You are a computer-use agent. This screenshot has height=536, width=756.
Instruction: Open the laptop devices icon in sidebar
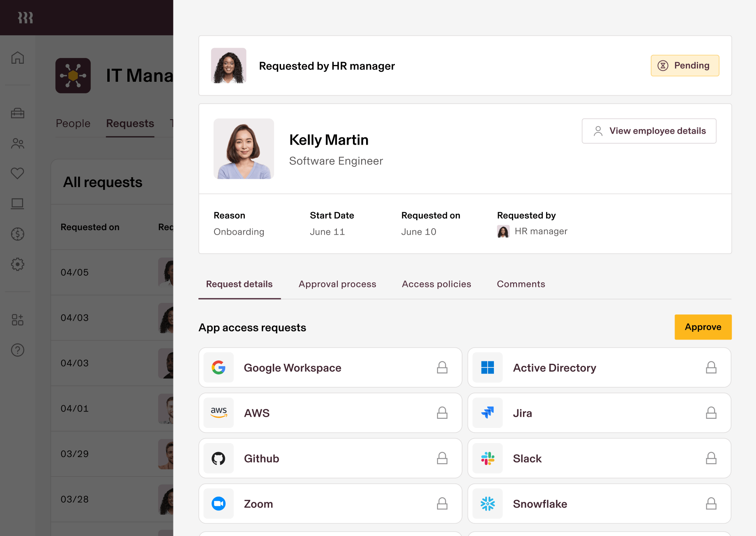[18, 203]
